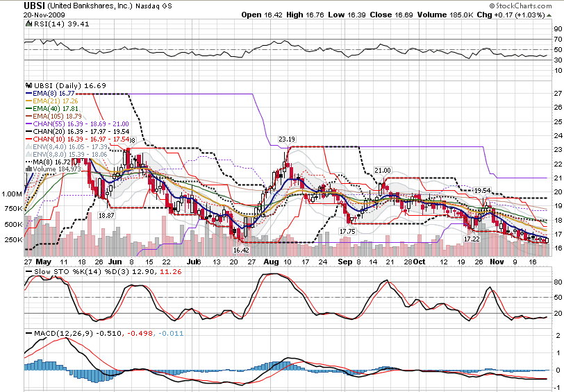Click the up arrow after the Chg percentage
The height and width of the screenshot is (392, 564).
549,15
